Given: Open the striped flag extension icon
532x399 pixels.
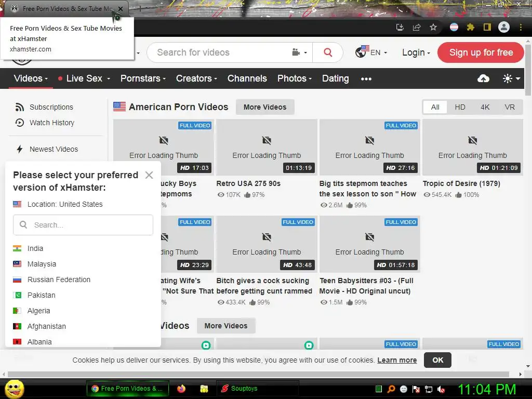Looking at the screenshot, I should pyautogui.click(x=454, y=27).
